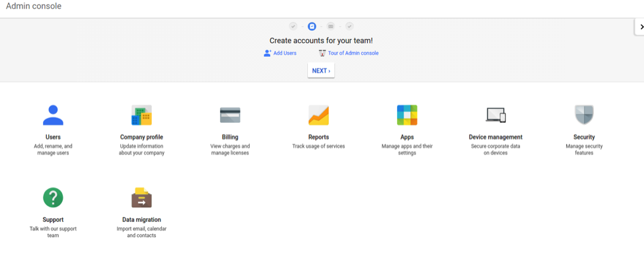Click the Add Users person-plus icon

tap(268, 53)
